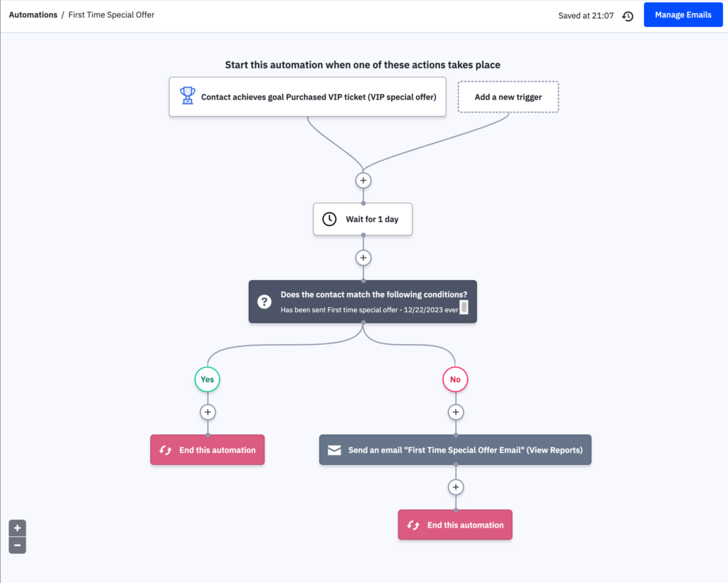Click the zoom-out minus icon

[17, 545]
